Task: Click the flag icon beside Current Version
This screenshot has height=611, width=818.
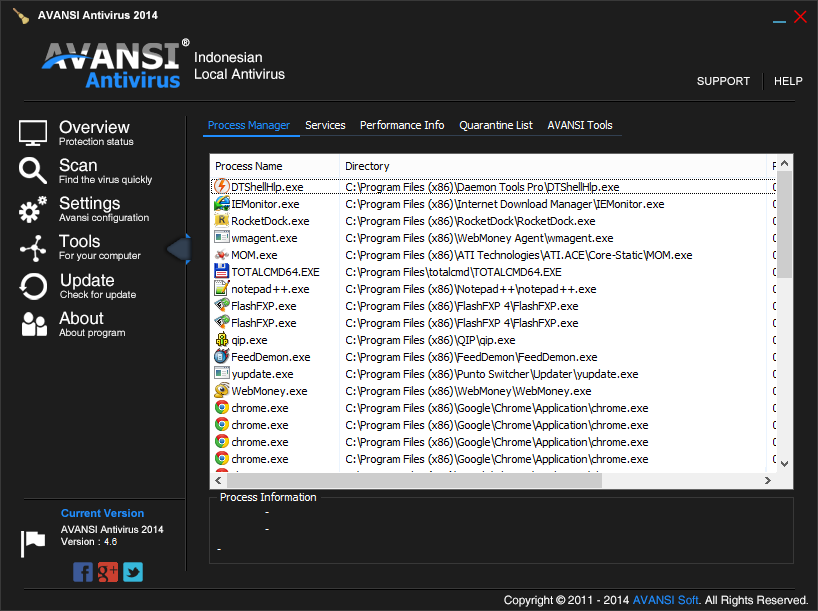Action: [x=33, y=543]
